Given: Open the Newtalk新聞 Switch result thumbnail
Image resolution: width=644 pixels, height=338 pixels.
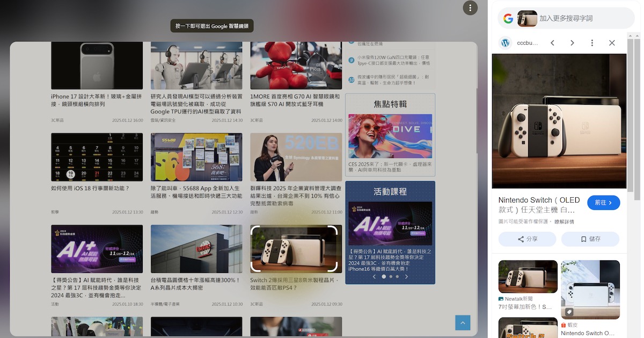Looking at the screenshot, I should pyautogui.click(x=528, y=276).
